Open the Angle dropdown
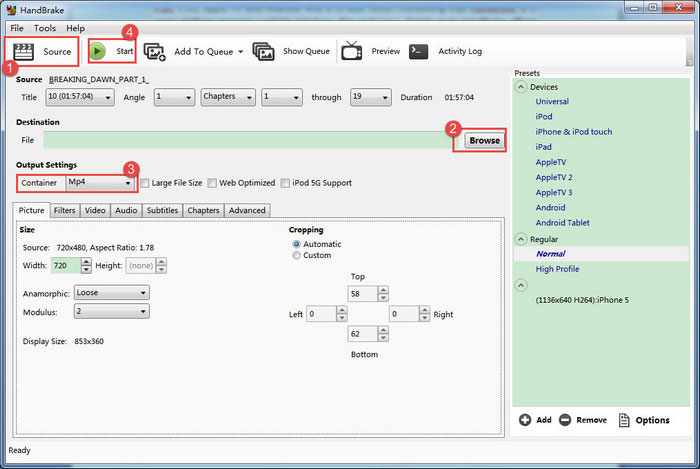This screenshot has height=469, width=700. (174, 97)
